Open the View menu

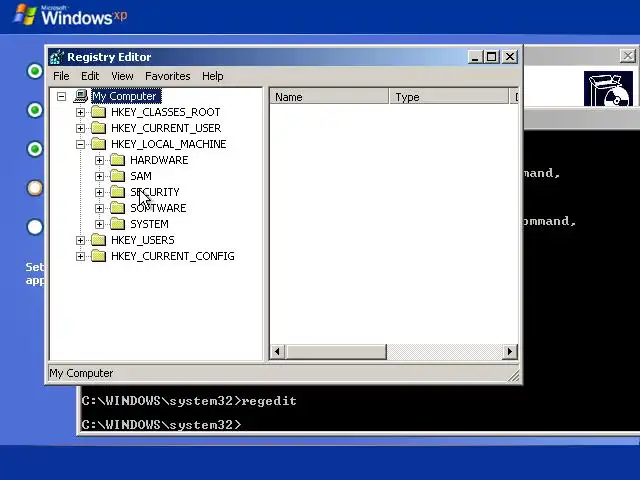(122, 76)
